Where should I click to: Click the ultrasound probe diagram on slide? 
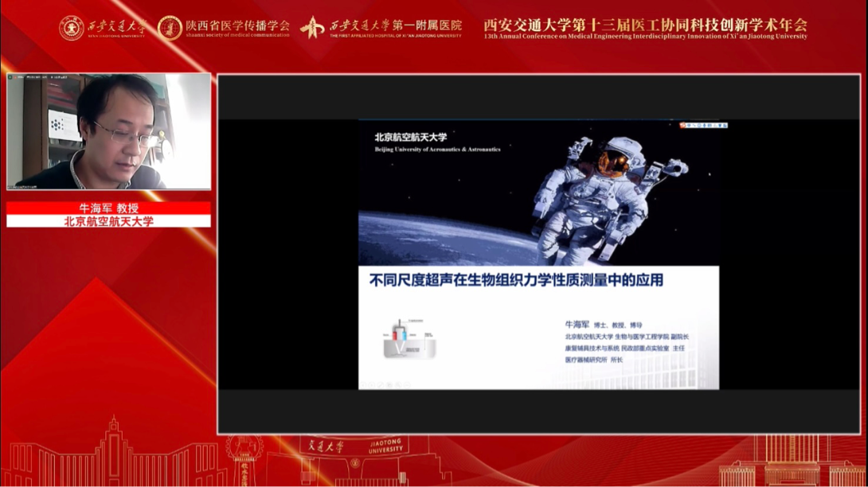tap(409, 339)
